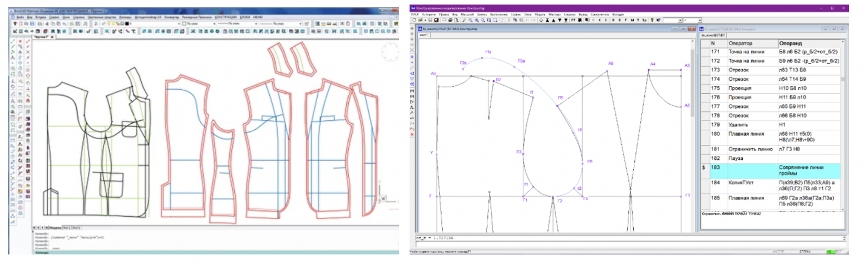Open БЛОКИ menu in BricsCAD
The width and height of the screenshot is (868, 264).
[245, 17]
